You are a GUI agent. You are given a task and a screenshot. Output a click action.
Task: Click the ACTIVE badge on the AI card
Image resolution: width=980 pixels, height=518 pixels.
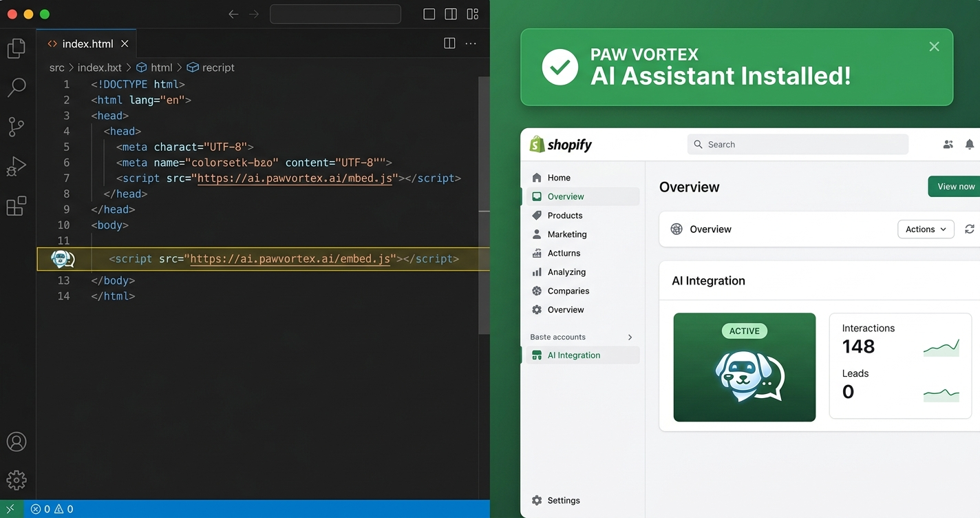744,331
